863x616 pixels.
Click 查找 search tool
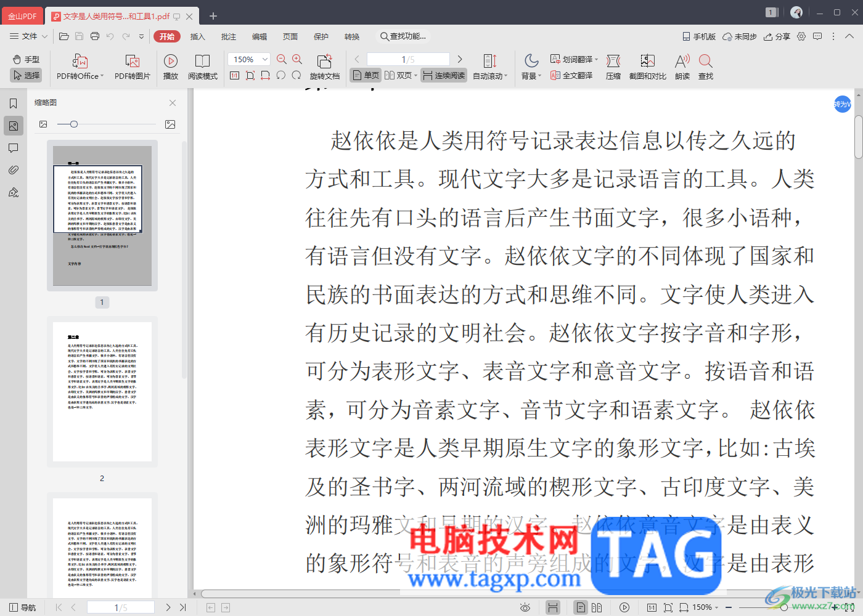pyautogui.click(x=706, y=67)
